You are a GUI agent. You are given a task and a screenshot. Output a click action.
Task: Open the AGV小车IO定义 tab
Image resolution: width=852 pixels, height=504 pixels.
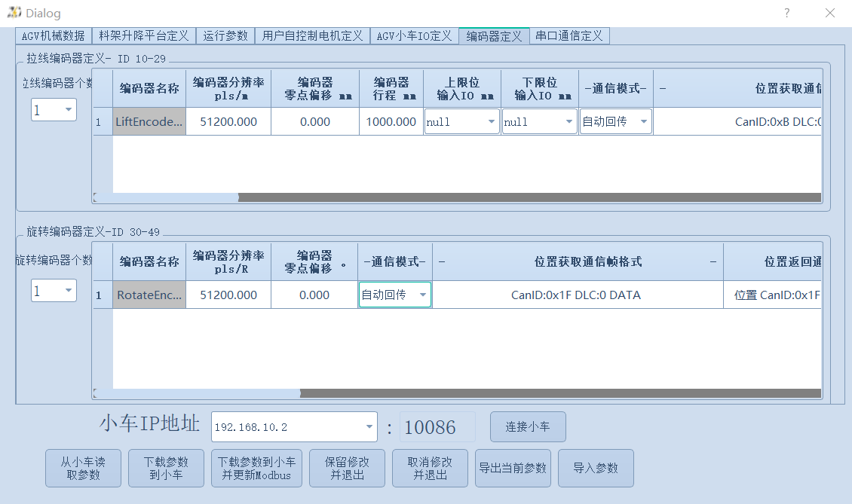414,35
